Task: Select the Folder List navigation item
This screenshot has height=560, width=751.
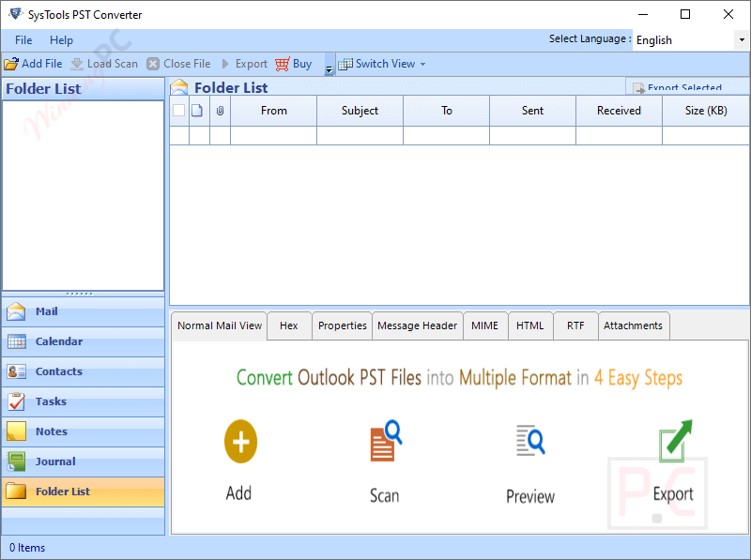Action: coord(84,492)
